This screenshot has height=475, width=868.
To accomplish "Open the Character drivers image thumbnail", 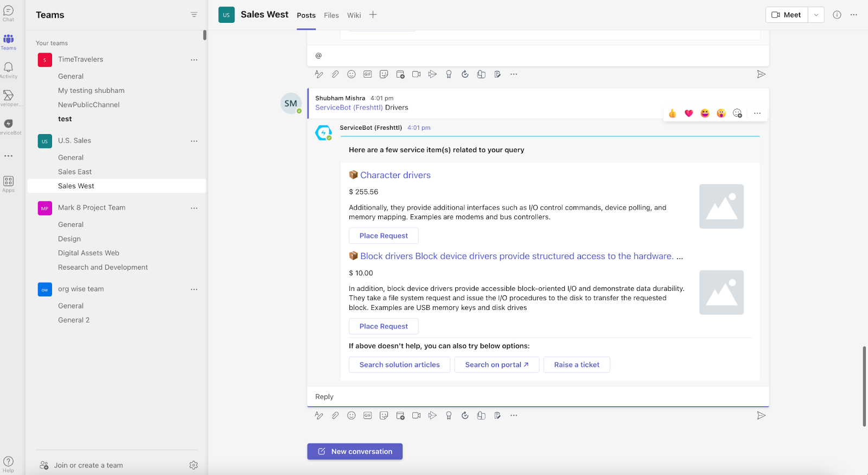I will [x=722, y=206].
